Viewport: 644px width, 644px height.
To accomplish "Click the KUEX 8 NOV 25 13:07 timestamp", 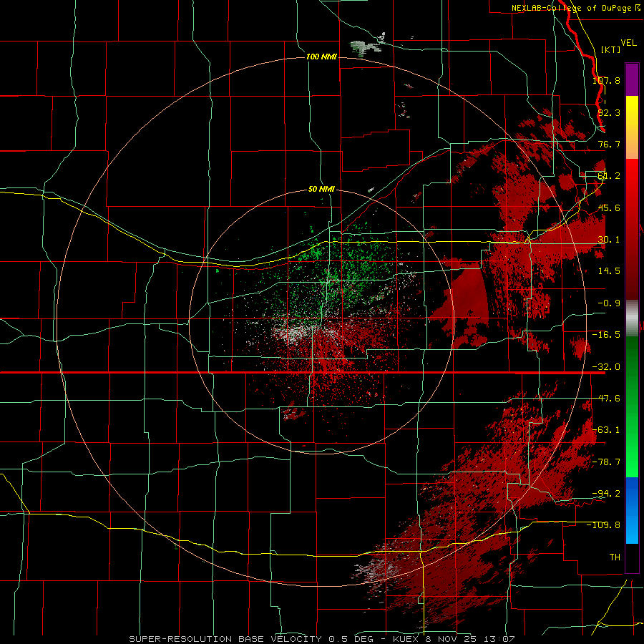I will [454, 639].
